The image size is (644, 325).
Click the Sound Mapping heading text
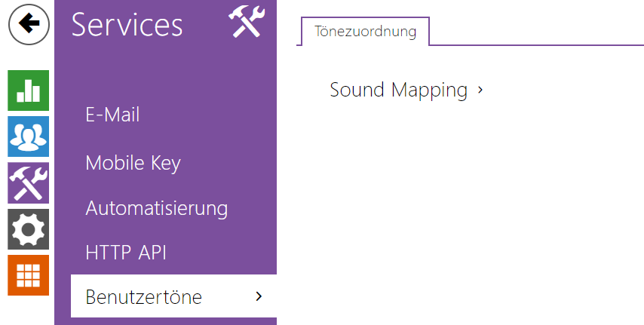399,90
